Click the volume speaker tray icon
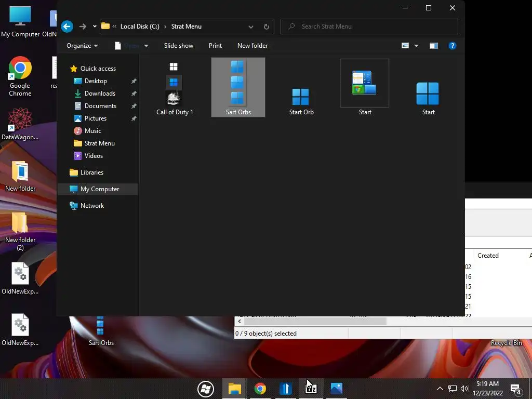 coord(464,389)
